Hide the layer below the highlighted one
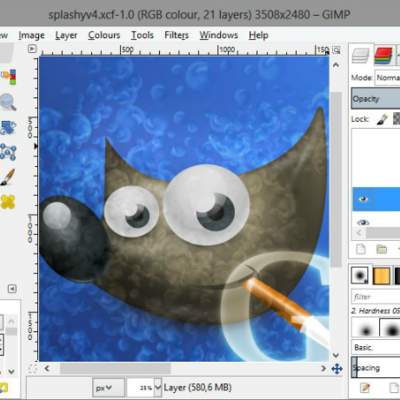The image size is (400, 400). pos(363,222)
